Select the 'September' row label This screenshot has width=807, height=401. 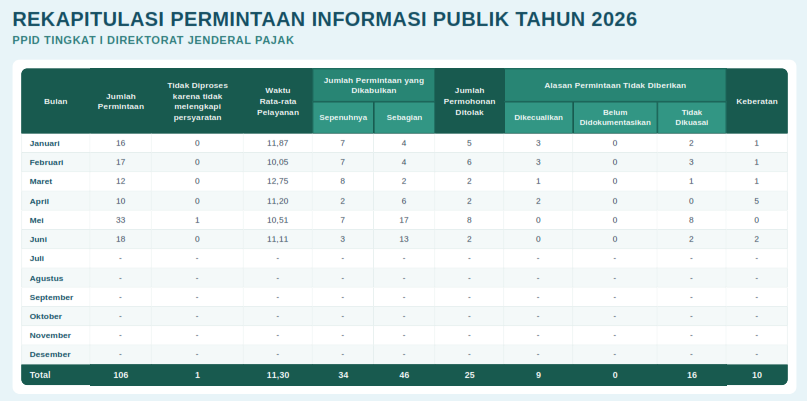click(51, 298)
